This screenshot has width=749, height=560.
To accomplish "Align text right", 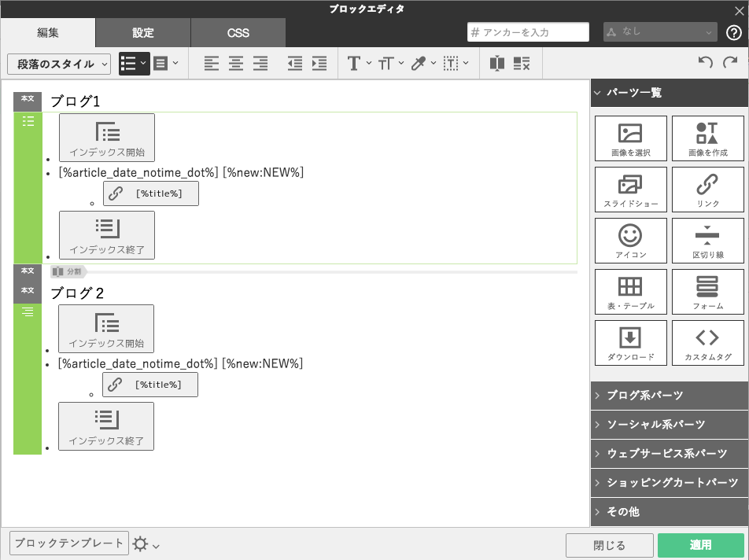I will (x=260, y=63).
